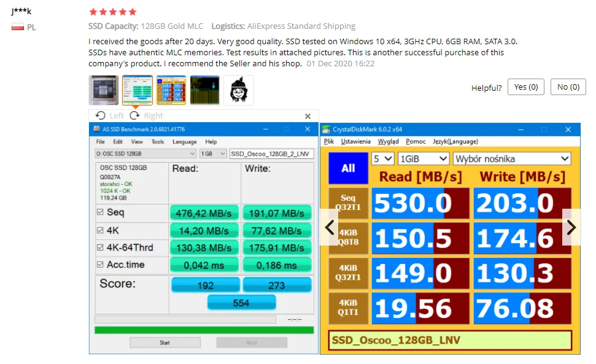
Task: Click the CrystalDiskMark title bar icon
Action: tap(326, 130)
